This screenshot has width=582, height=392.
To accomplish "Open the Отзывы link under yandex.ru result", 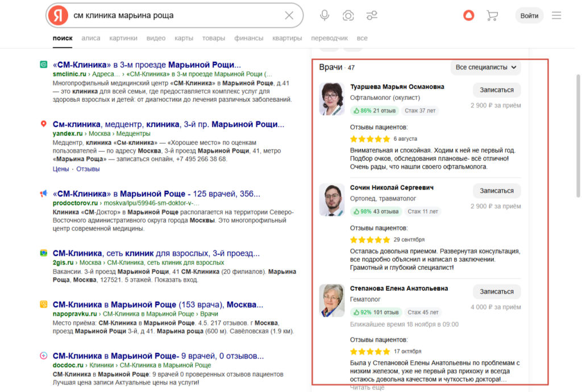I will click(x=88, y=169).
